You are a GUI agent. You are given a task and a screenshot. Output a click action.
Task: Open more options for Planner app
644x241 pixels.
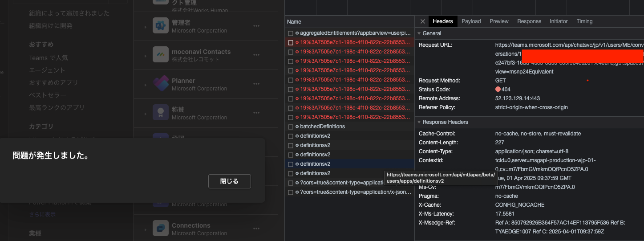tap(256, 84)
